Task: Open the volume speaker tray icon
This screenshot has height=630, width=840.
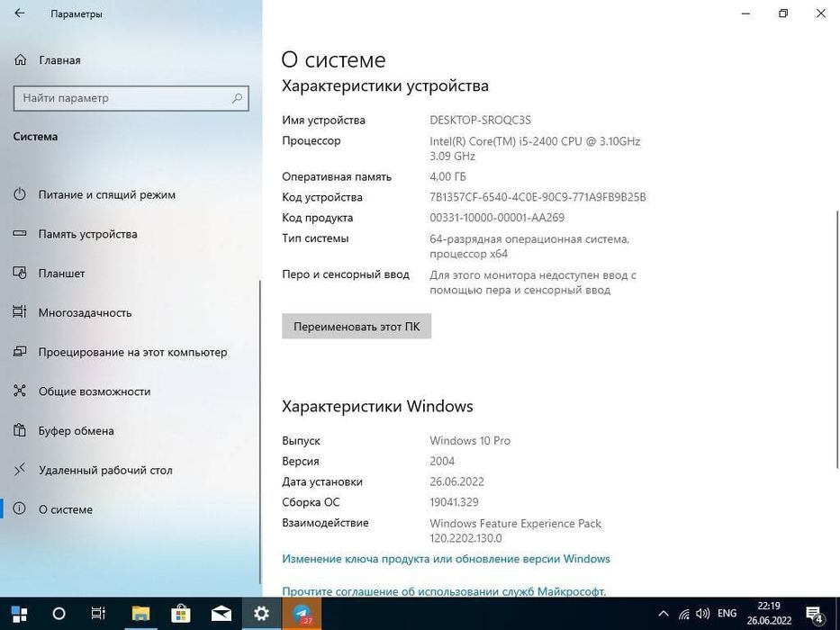Action: coord(703,614)
